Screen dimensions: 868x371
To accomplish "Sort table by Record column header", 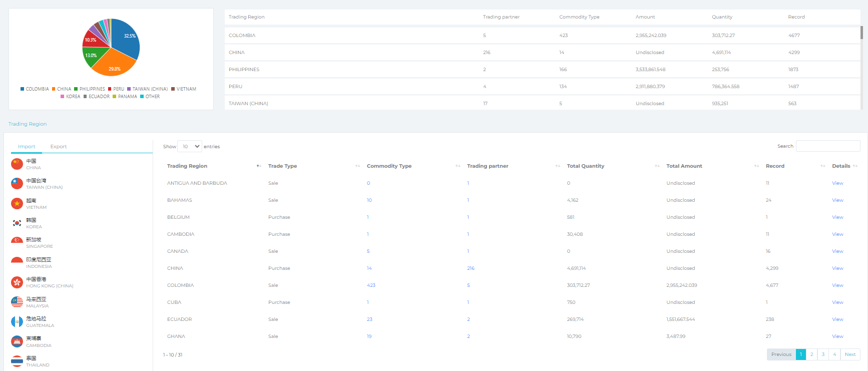I will click(775, 166).
